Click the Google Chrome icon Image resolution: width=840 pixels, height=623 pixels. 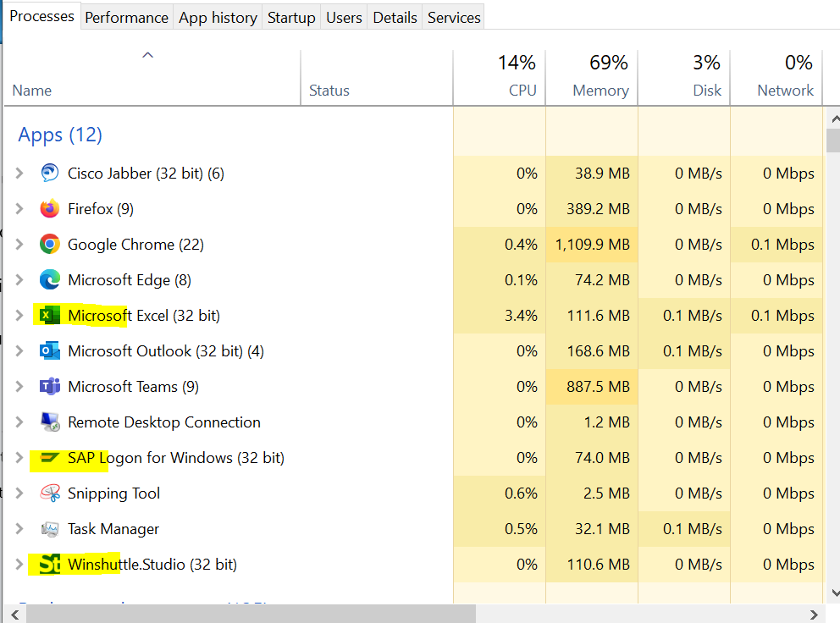coord(49,244)
